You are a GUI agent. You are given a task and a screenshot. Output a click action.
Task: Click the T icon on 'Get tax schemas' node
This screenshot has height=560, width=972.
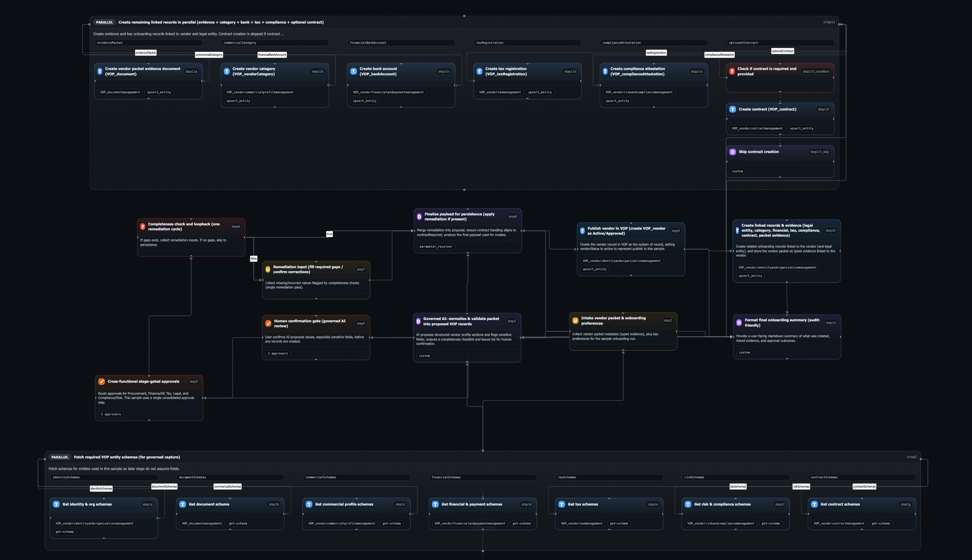[562, 504]
